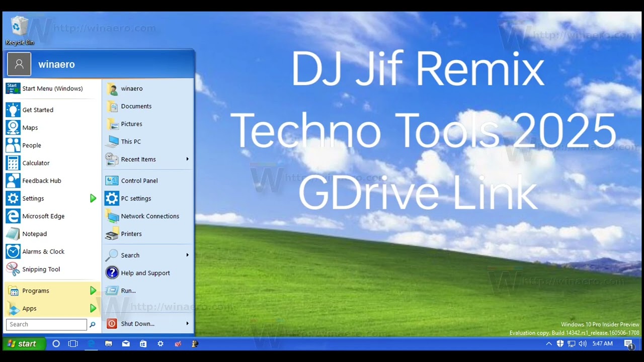The image size is (644, 362).
Task: Open the winaero user folder
Action: tap(148, 88)
